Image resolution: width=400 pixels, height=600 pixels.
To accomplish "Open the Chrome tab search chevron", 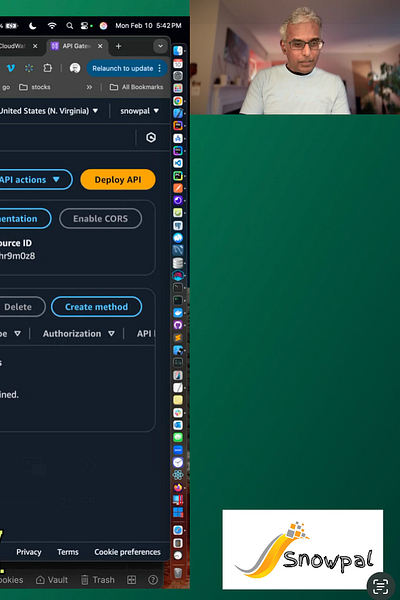I will point(160,46).
